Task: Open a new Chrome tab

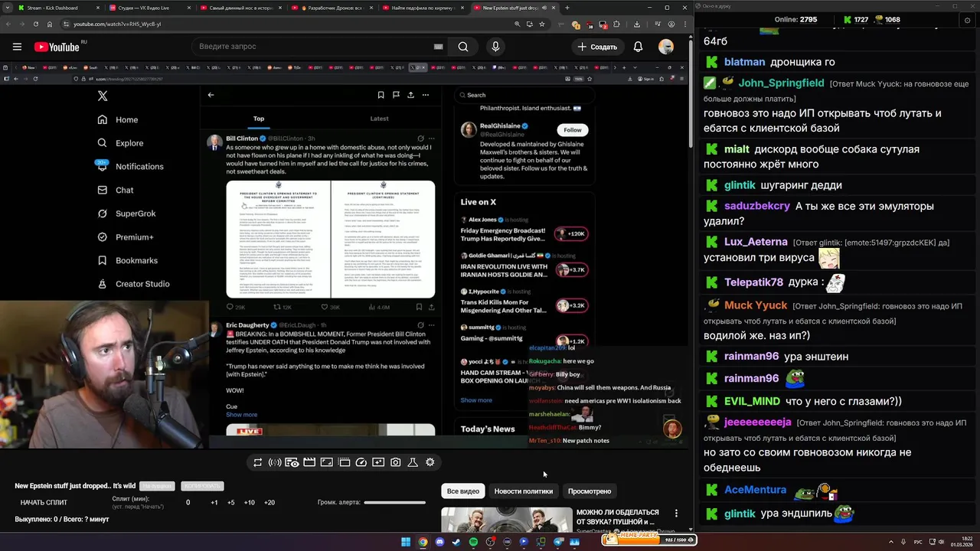Action: pos(567,8)
